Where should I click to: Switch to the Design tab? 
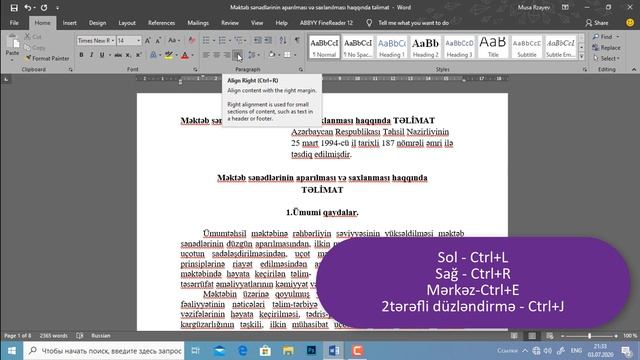tap(98, 23)
